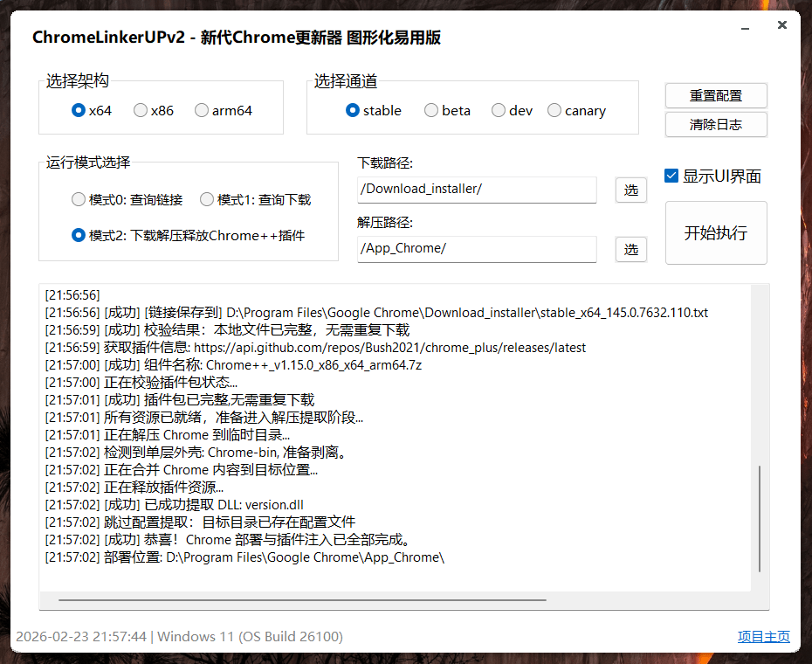This screenshot has width=812, height=664.
Task: Select the x64 architecture radio button
Action: point(79,111)
